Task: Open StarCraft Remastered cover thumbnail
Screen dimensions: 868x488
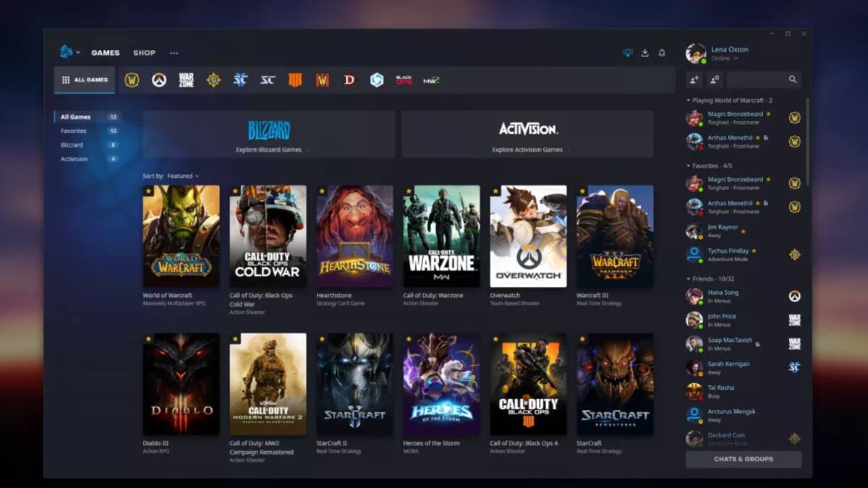Action: pyautogui.click(x=615, y=384)
